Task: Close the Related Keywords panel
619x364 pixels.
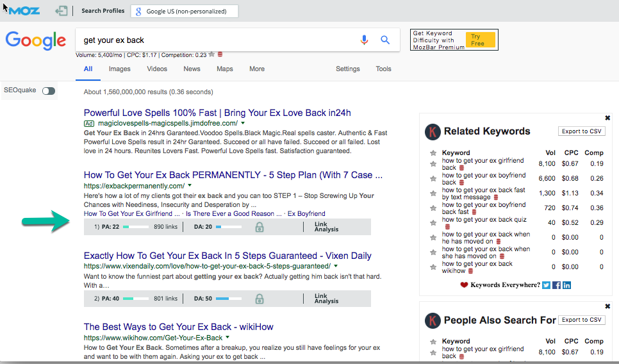Action: pos(607,118)
